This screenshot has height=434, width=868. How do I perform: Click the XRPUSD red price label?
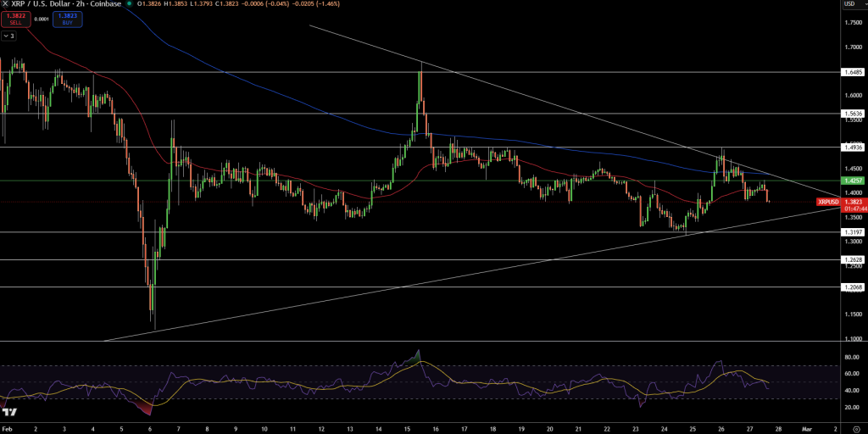829,203
